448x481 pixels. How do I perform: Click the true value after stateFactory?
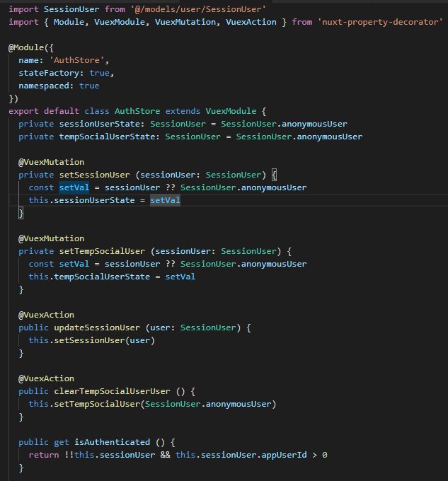99,73
